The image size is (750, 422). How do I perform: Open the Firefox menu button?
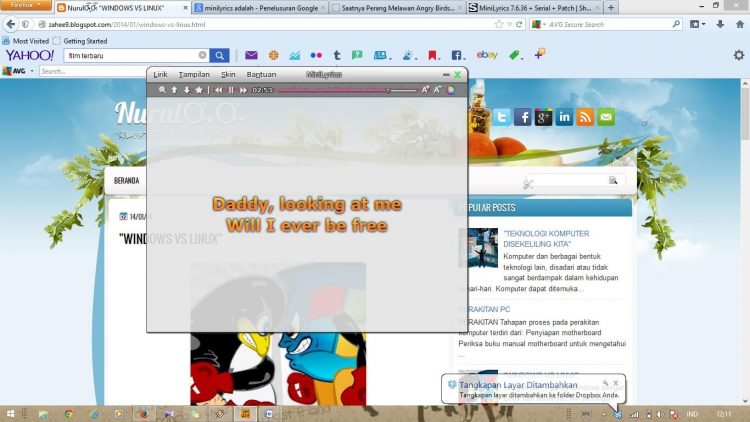tap(25, 5)
